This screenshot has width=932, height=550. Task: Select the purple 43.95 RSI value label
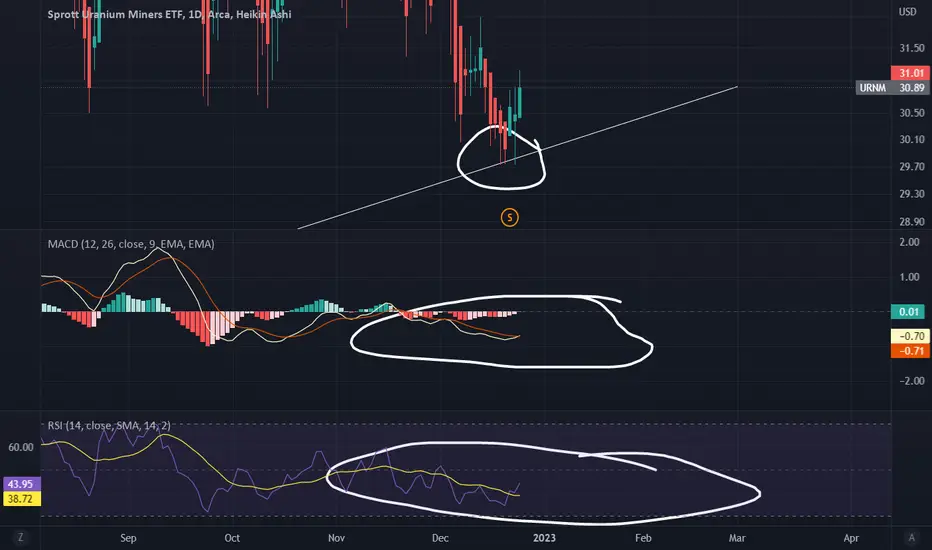(21, 484)
